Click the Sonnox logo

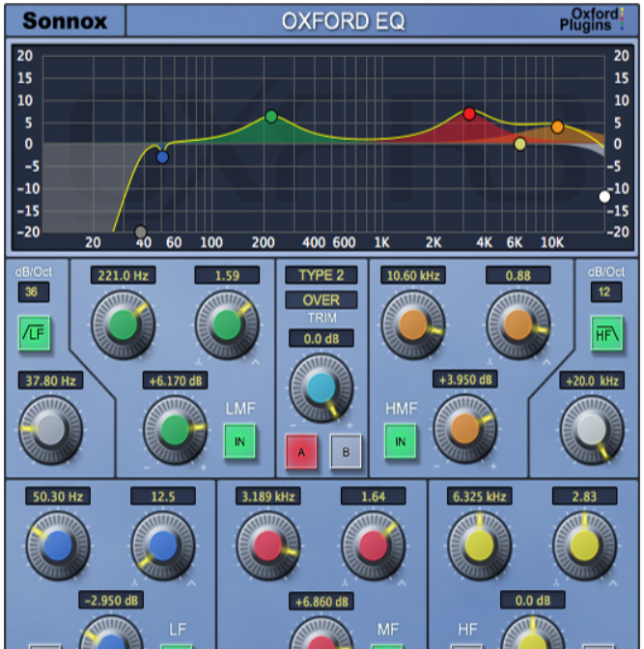pyautogui.click(x=65, y=20)
